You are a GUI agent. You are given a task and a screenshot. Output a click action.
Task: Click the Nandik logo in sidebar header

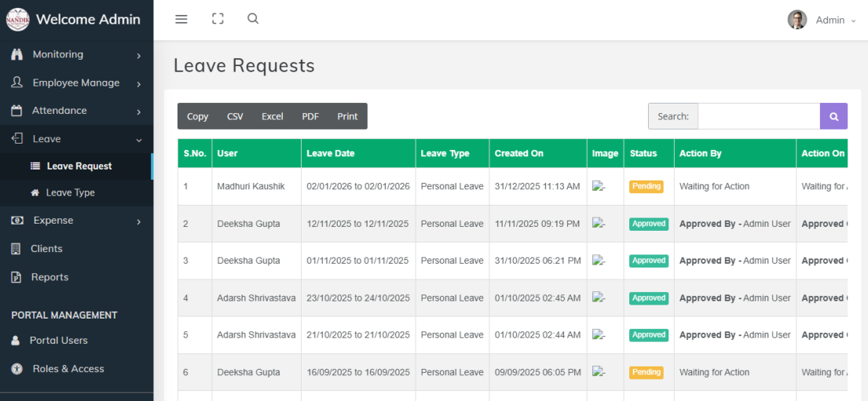pyautogui.click(x=17, y=20)
